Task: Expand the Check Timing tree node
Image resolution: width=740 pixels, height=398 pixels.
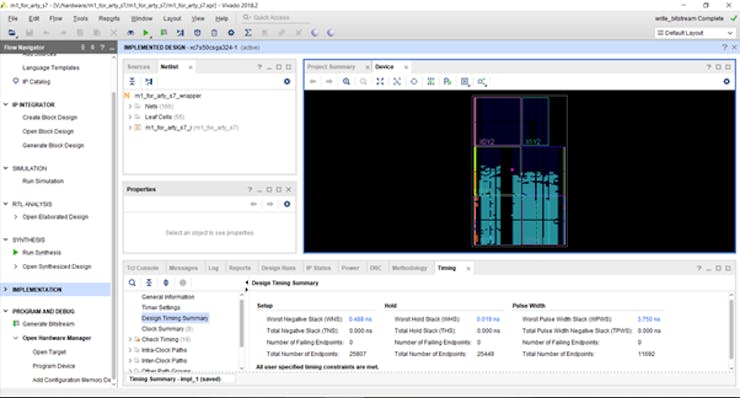Action: click(130, 339)
